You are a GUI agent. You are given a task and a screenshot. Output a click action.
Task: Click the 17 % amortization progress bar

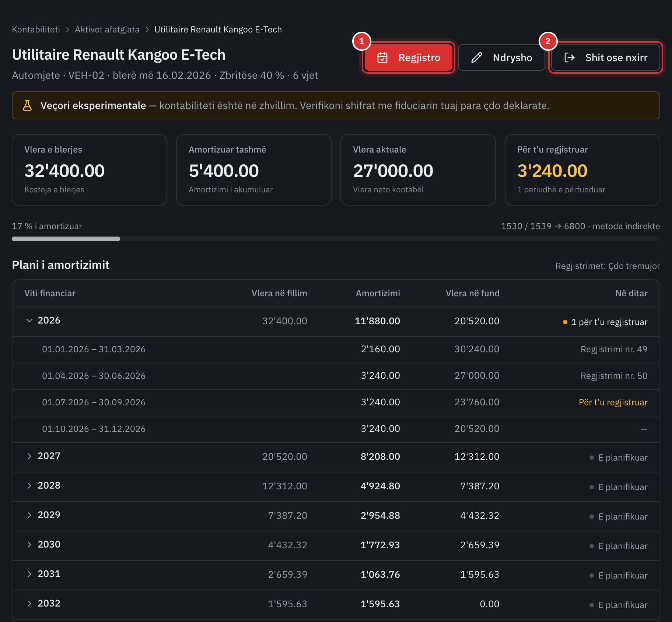(336, 239)
